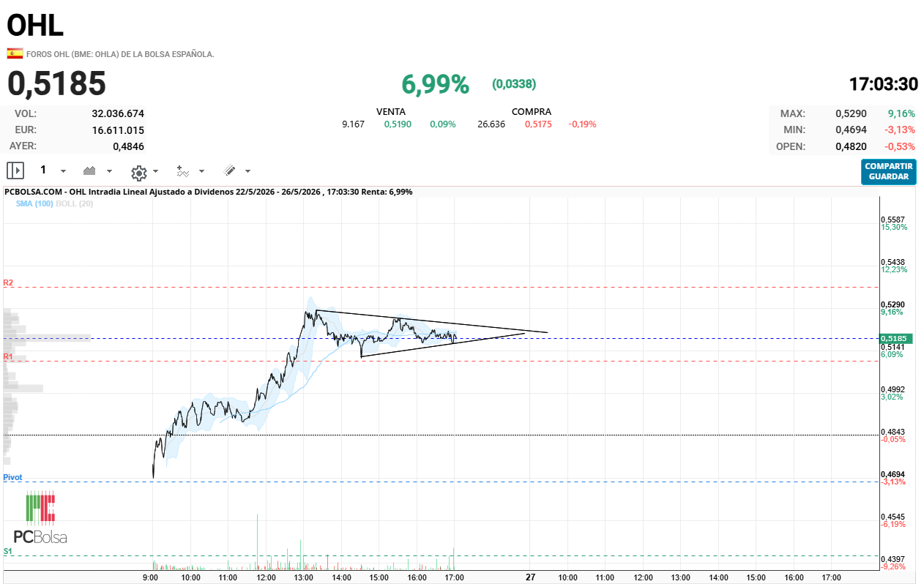
Task: Click the 27 date marker on time axis
Action: [x=530, y=577]
